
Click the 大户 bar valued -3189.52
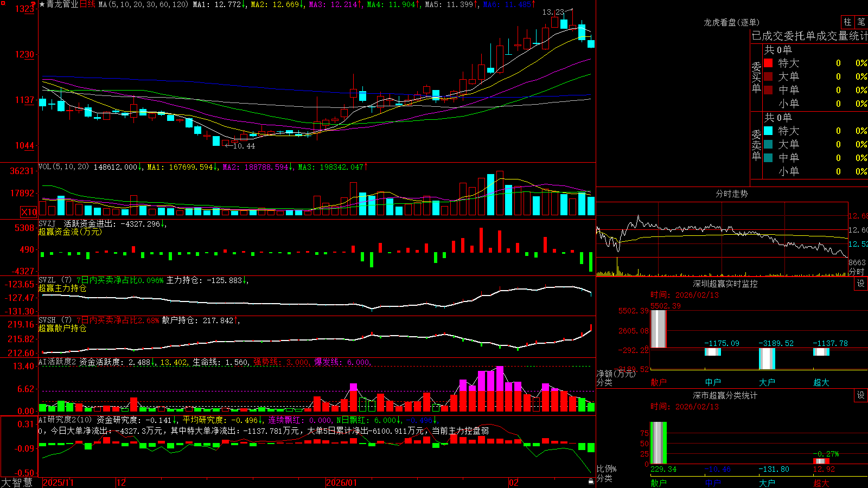click(767, 358)
